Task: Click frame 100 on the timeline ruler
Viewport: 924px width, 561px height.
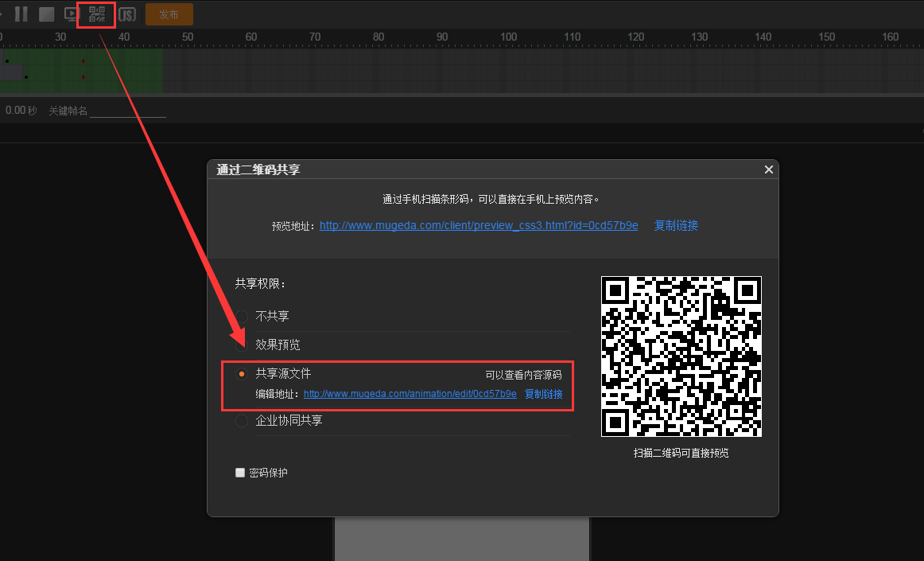Action: pos(509,37)
